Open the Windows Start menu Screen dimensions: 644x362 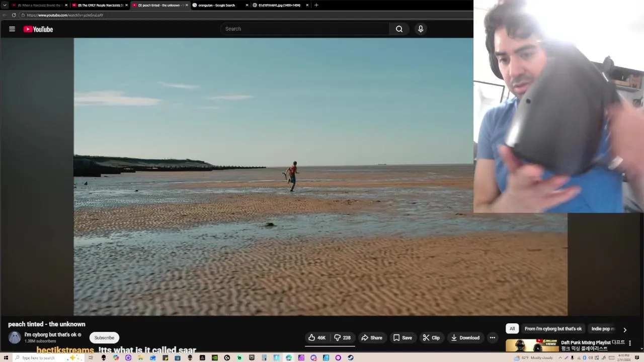(x=6, y=357)
